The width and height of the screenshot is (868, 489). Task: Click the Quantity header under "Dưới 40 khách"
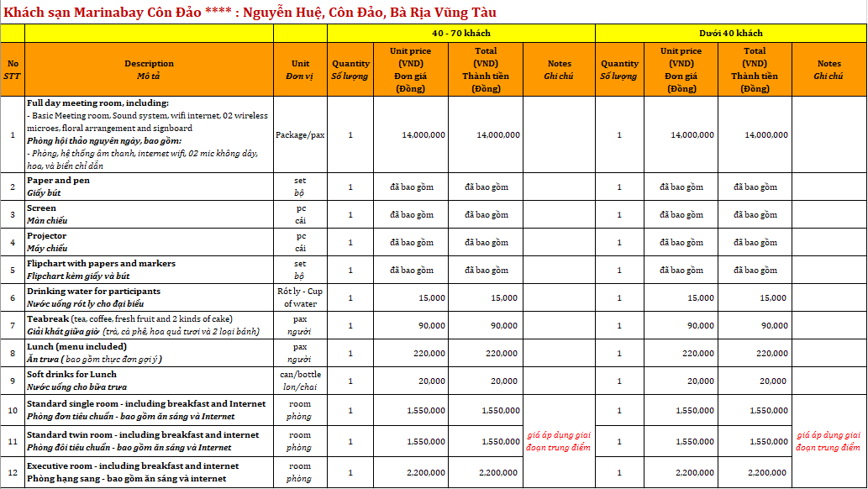click(619, 70)
